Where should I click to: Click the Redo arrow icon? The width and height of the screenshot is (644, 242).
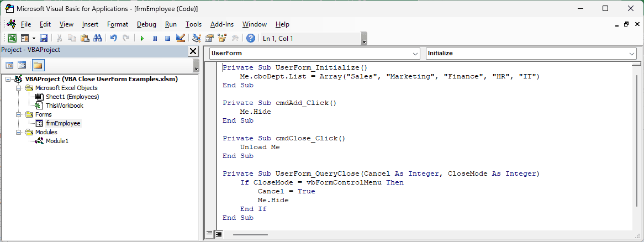(x=126, y=38)
